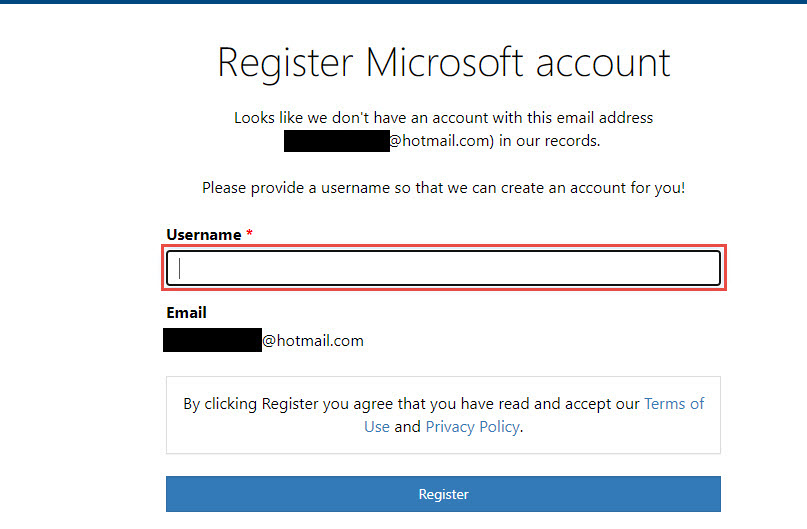The width and height of the screenshot is (807, 529).
Task: Open the 'Terms of' link text
Action: click(x=674, y=403)
